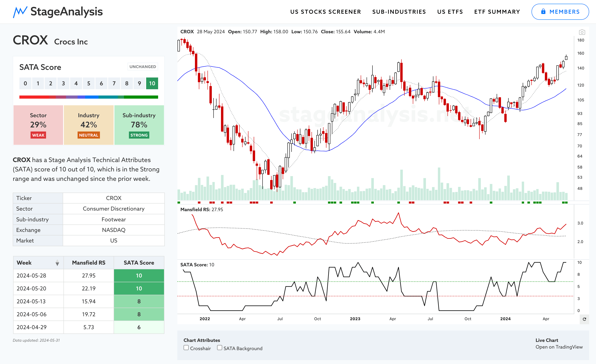596x364 pixels.
Task: Click Mansfield RS value 15.94
Action: [89, 301]
